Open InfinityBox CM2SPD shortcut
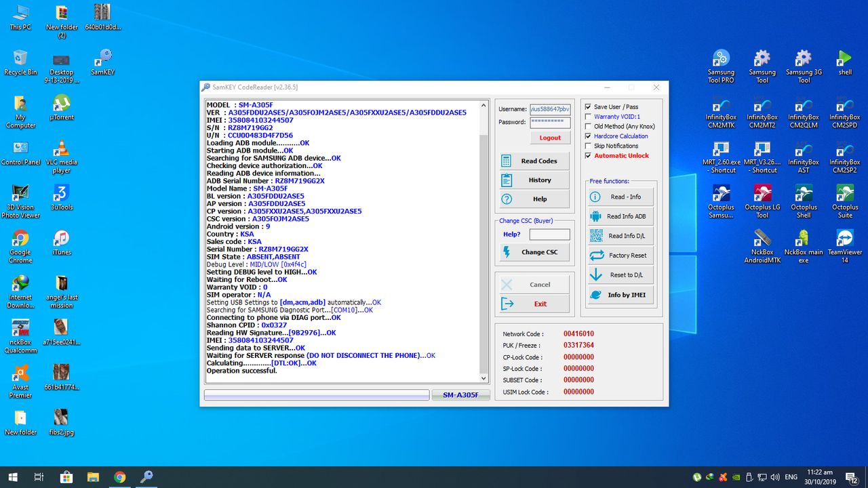Screen dimensions: 868x488 (845, 112)
